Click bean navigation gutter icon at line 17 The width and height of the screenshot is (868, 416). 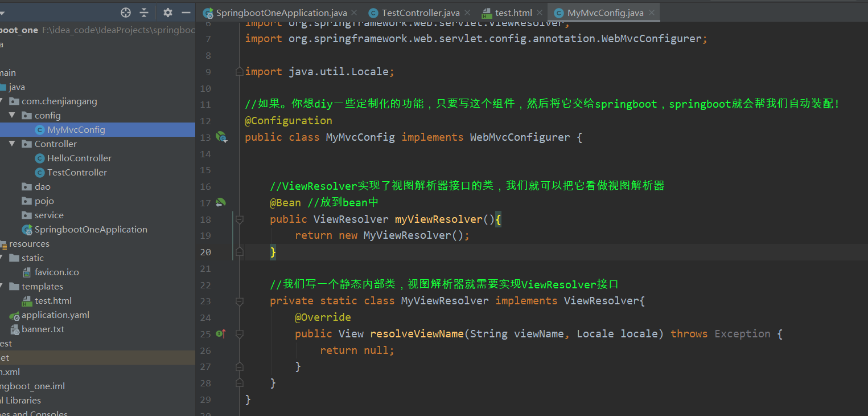[221, 202]
